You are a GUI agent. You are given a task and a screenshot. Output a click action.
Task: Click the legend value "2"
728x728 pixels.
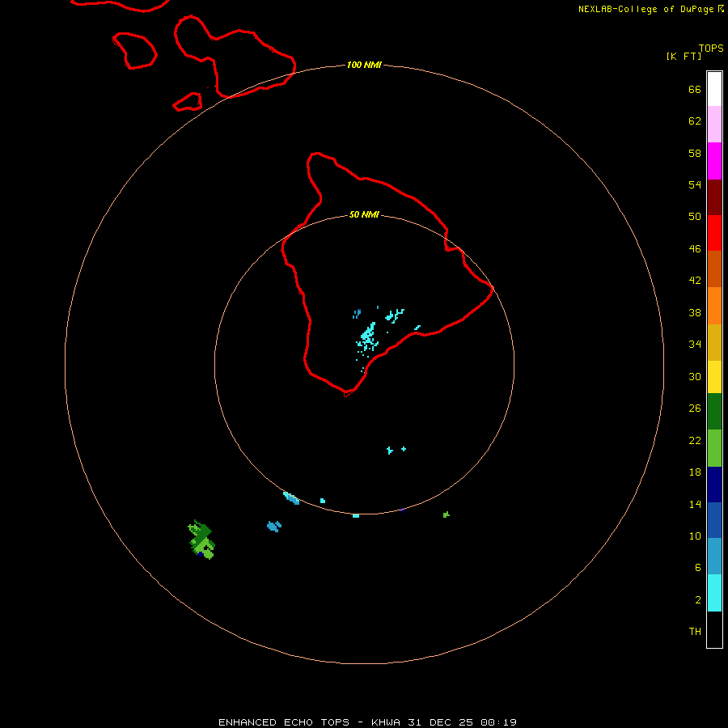[697, 600]
